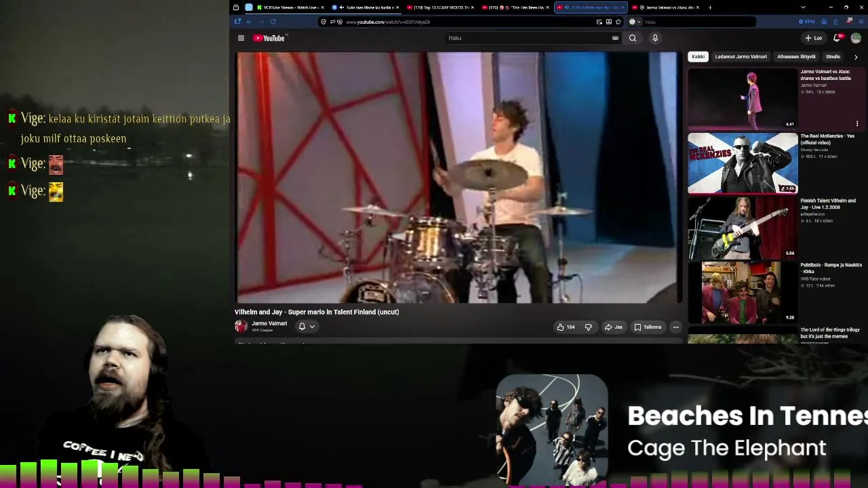Open Jarmo Valmari channel avatar
868x488 pixels.
click(x=241, y=326)
